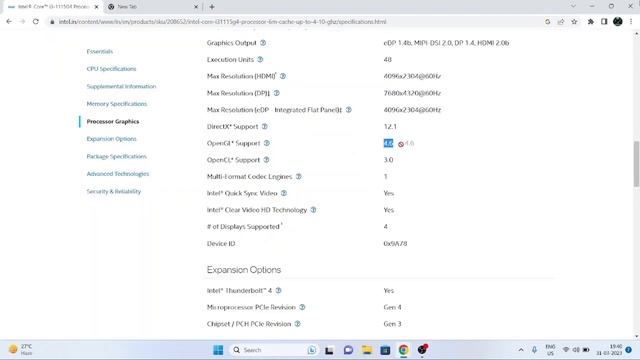Image resolution: width=640 pixels, height=360 pixels.
Task: Toggle the browser side panel icon
Action: (604, 22)
